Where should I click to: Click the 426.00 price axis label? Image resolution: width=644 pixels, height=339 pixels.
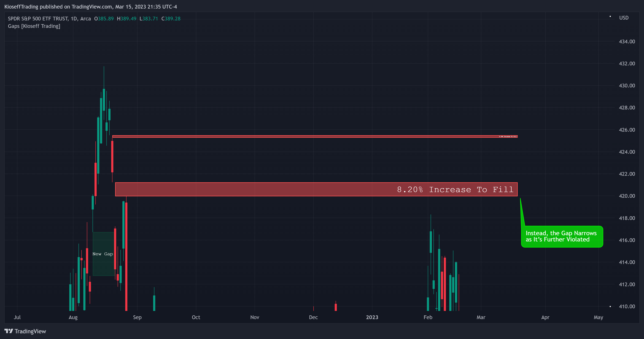(627, 130)
